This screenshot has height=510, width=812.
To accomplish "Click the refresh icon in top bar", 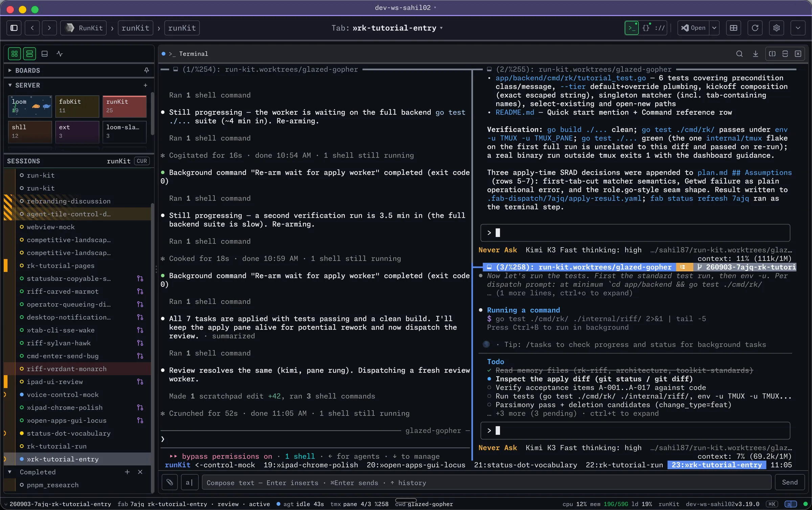I will (x=755, y=28).
